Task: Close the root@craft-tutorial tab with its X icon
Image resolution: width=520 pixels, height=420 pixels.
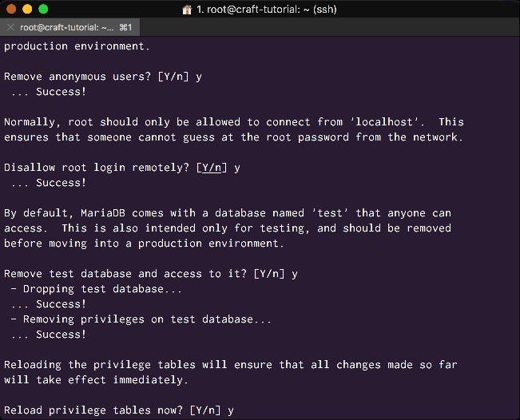Action: pos(10,27)
